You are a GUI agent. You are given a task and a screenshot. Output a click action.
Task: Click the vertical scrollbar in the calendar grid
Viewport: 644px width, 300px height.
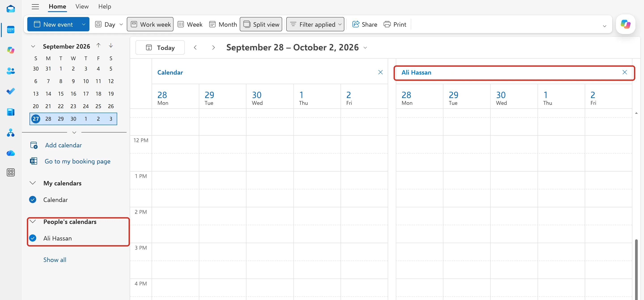tap(636, 269)
